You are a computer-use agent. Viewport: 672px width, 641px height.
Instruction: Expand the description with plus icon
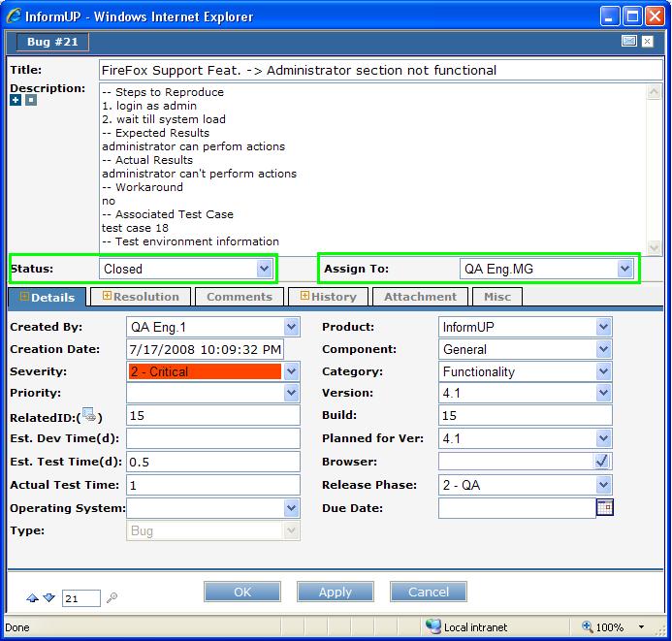(16, 100)
